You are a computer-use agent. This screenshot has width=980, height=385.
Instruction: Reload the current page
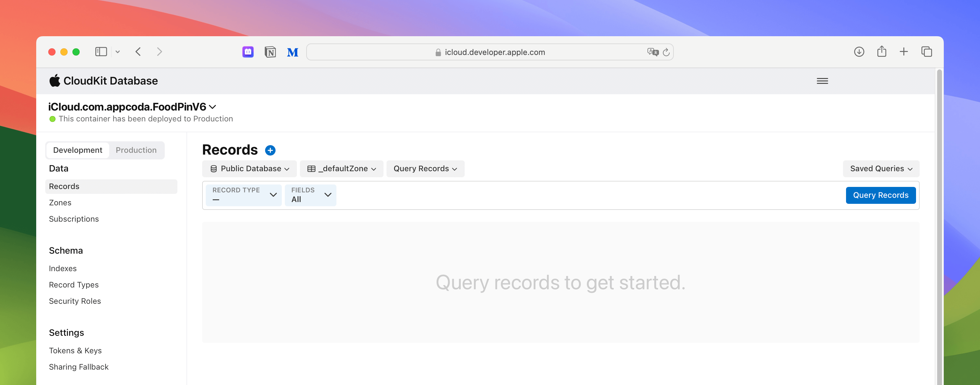coord(666,52)
